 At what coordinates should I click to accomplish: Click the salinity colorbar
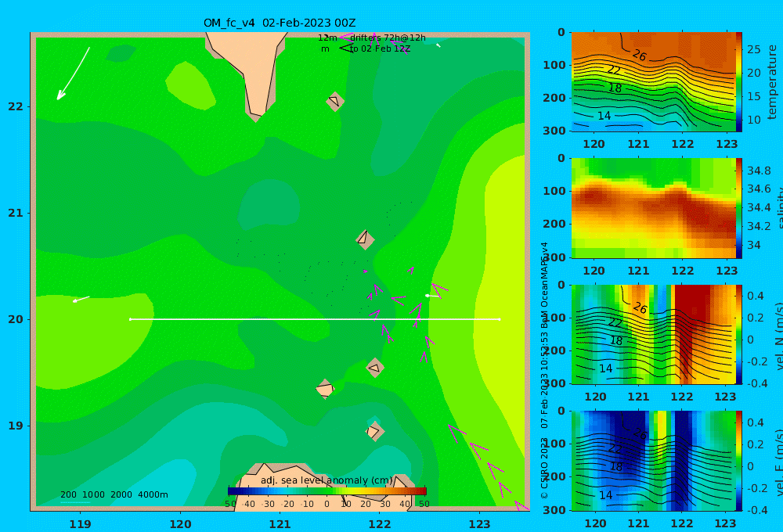[739, 208]
